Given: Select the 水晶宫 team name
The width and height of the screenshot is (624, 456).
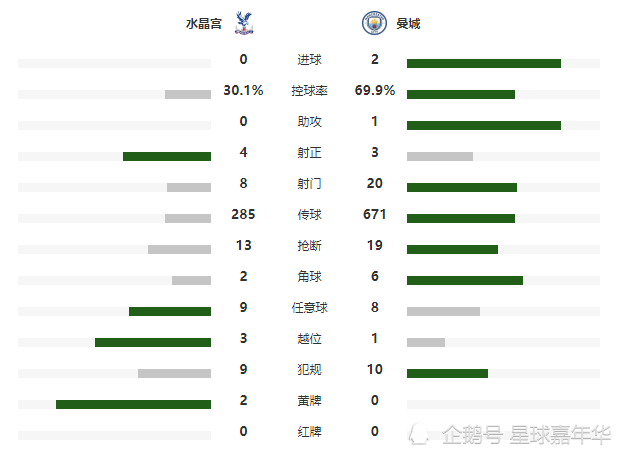Looking at the screenshot, I should click(204, 23).
